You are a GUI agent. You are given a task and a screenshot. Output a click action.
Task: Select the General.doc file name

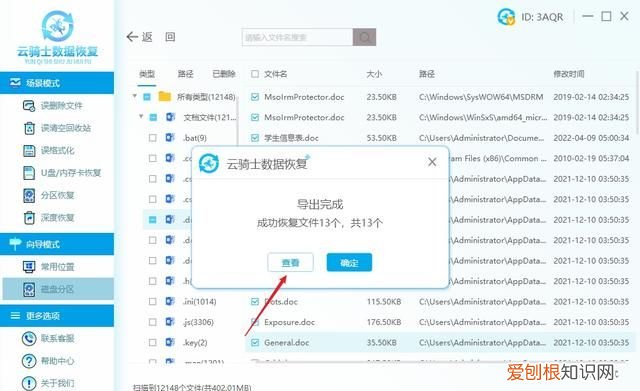pos(287,342)
